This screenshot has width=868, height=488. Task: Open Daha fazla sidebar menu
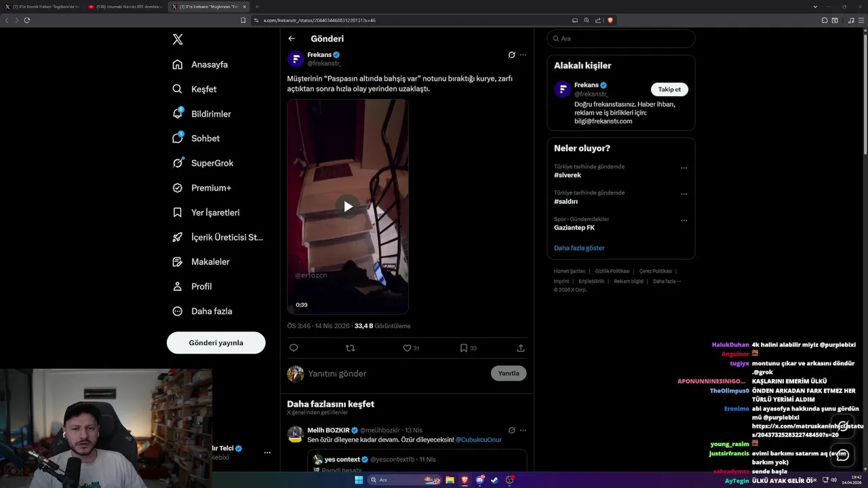(x=202, y=311)
